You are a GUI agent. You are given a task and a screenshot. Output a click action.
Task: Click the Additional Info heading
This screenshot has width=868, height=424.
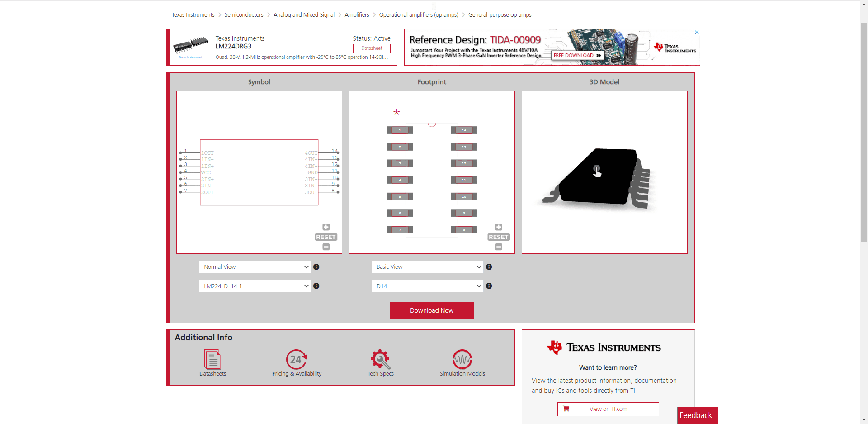[203, 338]
